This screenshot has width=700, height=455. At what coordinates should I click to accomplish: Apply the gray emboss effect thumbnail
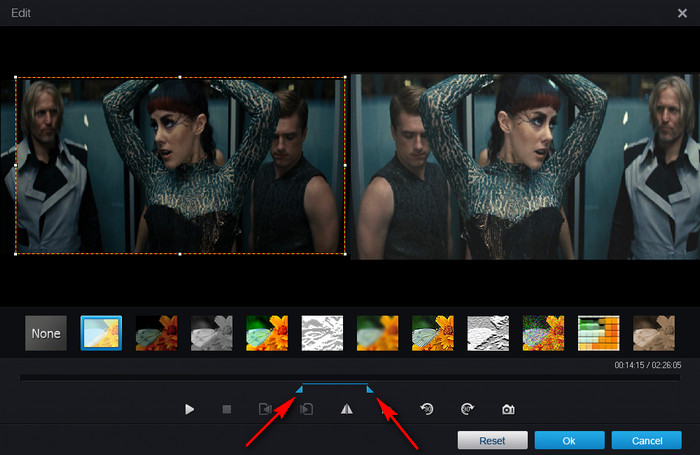488,333
